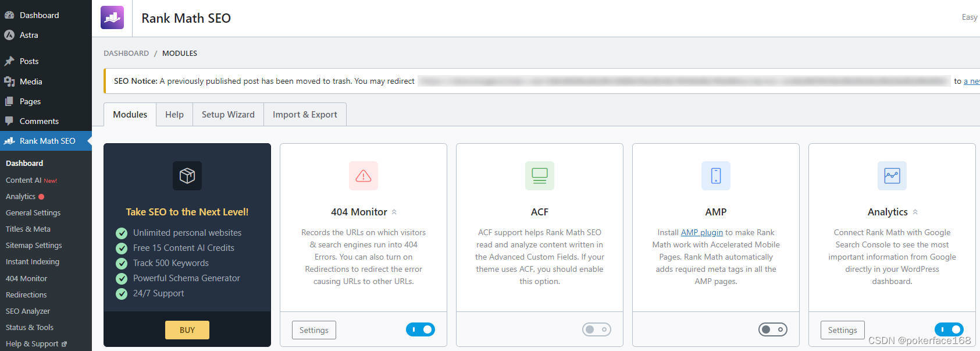980x351 pixels.
Task: Click the DASHBOARD breadcrumb link
Action: (x=126, y=53)
